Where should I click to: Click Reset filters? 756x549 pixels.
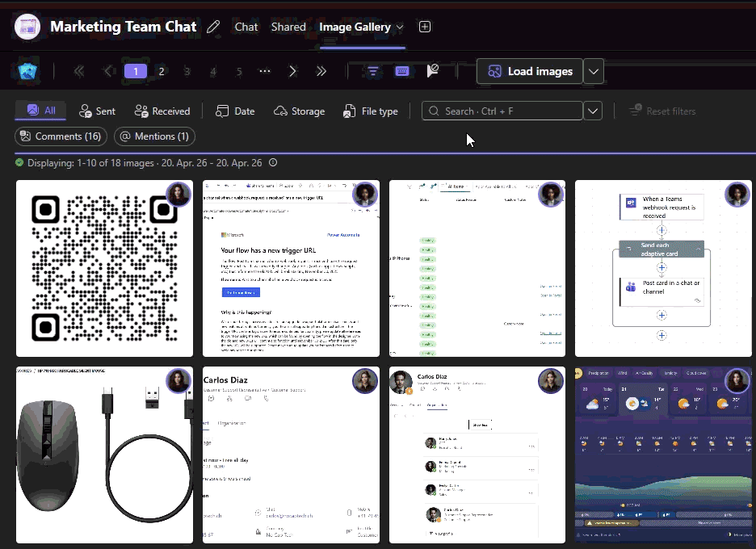[x=662, y=111]
